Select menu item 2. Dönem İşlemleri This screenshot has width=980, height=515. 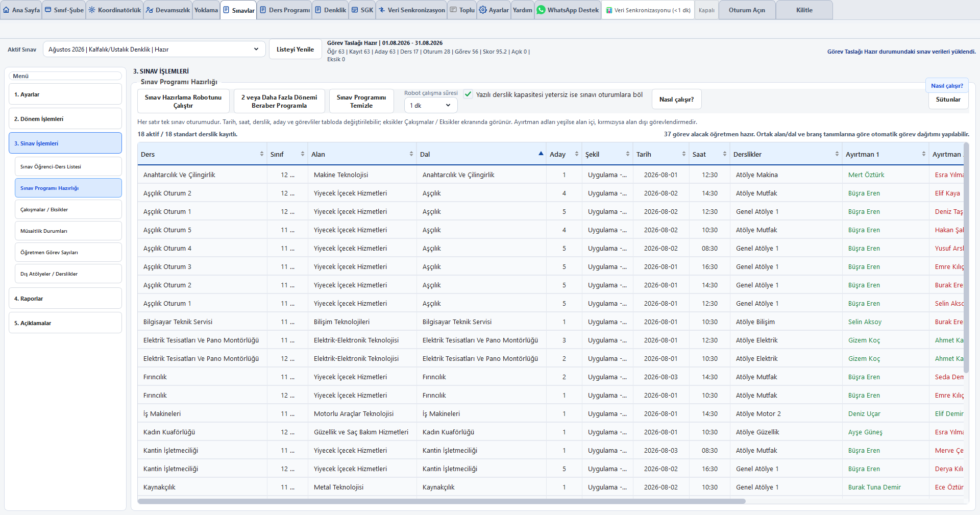click(65, 119)
